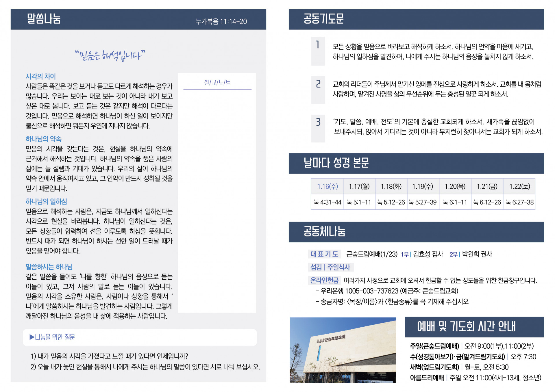Select the 1.20(목) date cell

click(x=455, y=186)
